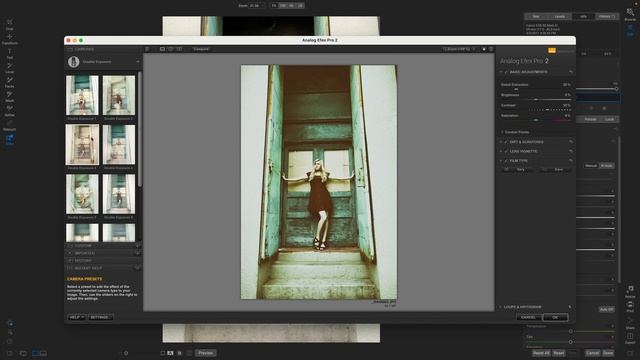Open the Help button menu
The height and width of the screenshot is (360, 640).
point(76,317)
